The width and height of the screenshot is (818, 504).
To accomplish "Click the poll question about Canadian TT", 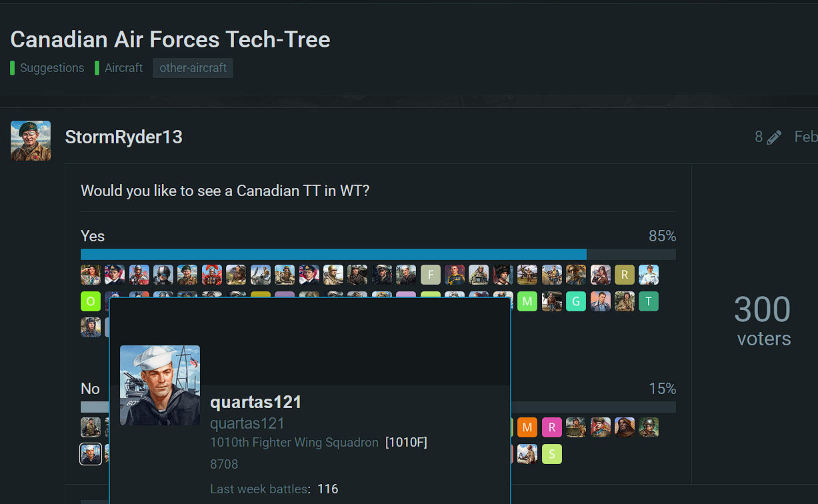I will pos(225,191).
